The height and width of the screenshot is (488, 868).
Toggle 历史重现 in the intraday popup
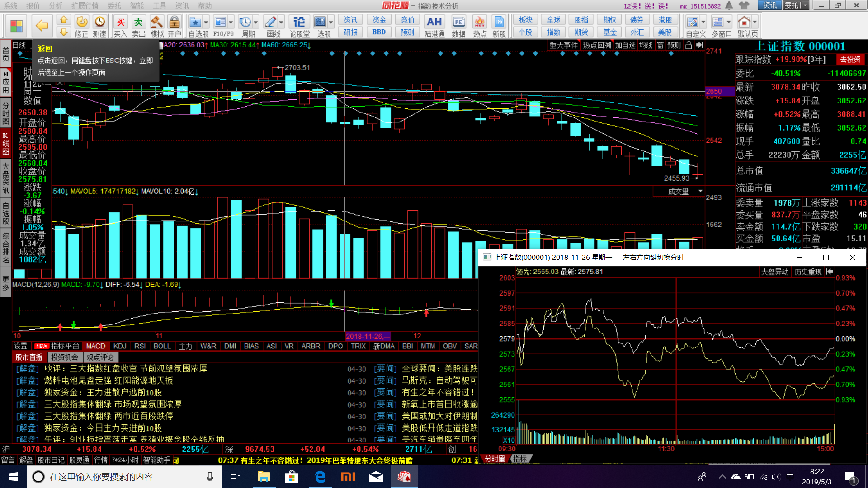tap(808, 272)
